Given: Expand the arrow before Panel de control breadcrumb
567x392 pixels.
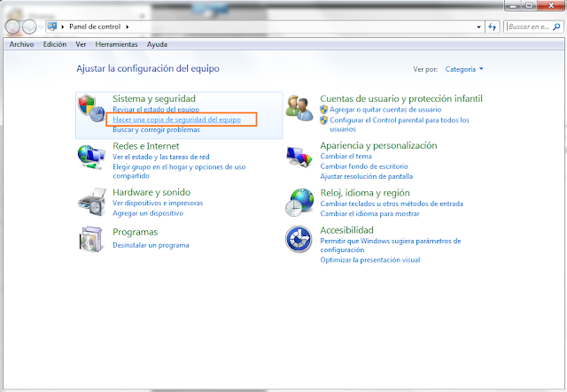Looking at the screenshot, I should (63, 27).
